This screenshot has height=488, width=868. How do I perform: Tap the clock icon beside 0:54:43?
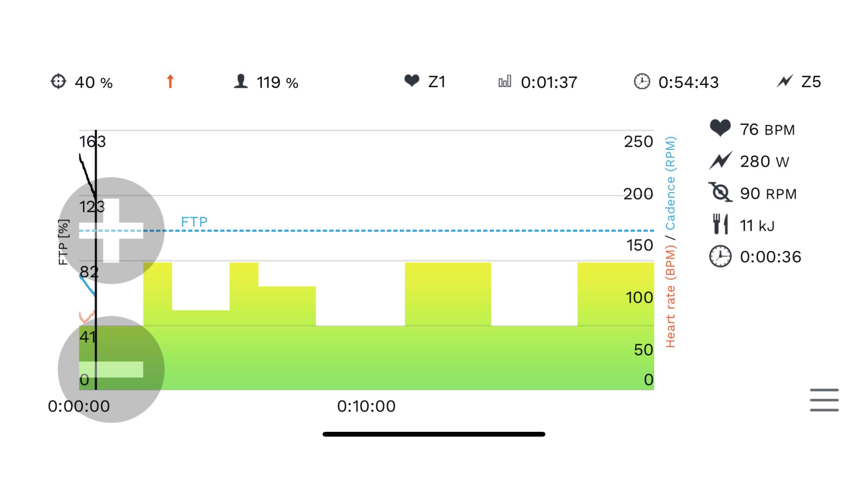tap(642, 81)
